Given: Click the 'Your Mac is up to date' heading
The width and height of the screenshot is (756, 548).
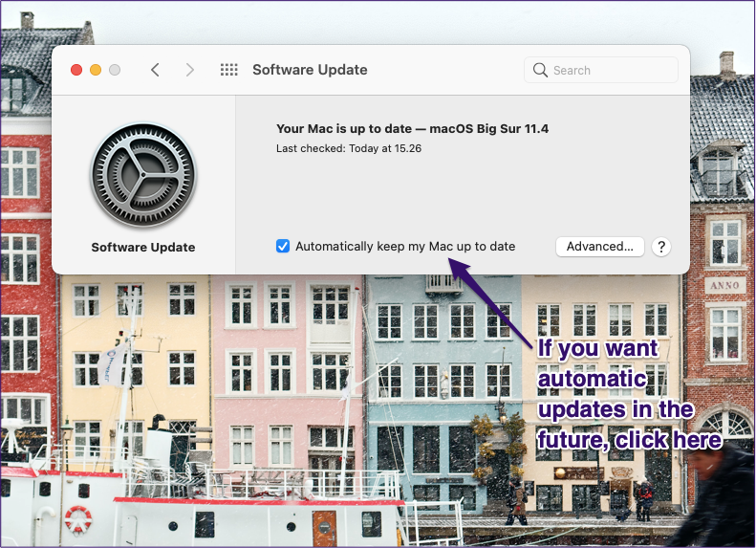Looking at the screenshot, I should (412, 129).
